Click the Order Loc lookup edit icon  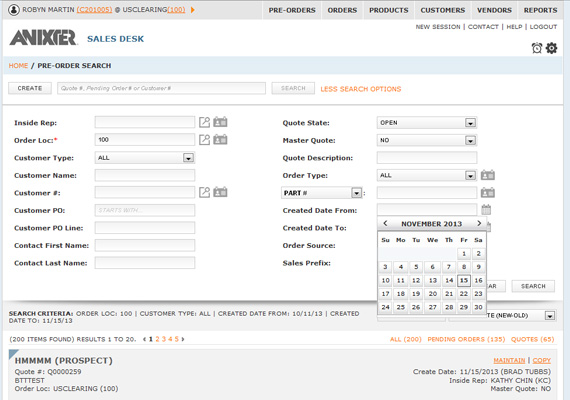pos(204,140)
